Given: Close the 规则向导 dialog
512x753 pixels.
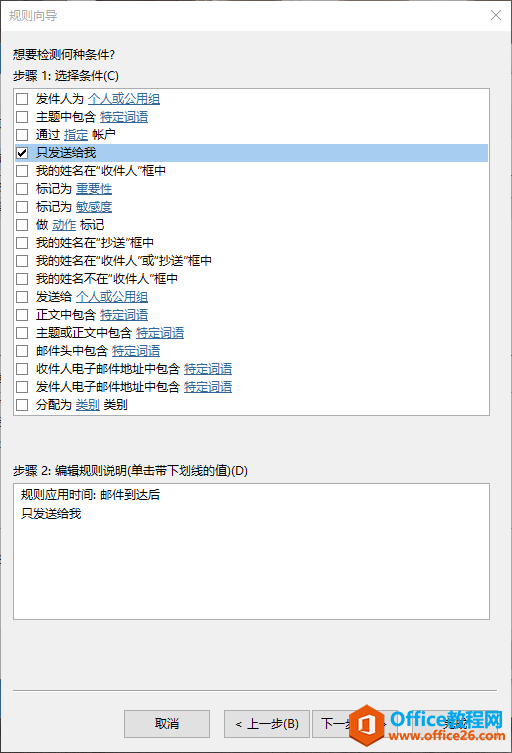Looking at the screenshot, I should coord(496,15).
